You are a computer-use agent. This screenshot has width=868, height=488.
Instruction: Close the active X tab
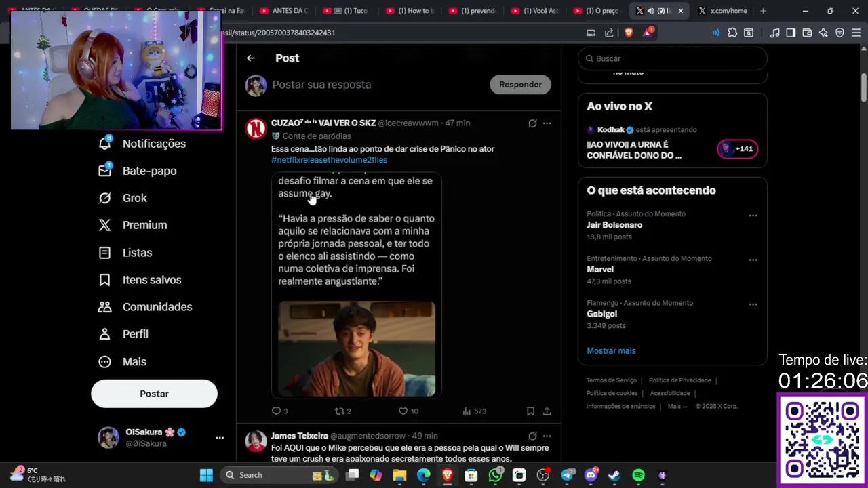tap(681, 11)
